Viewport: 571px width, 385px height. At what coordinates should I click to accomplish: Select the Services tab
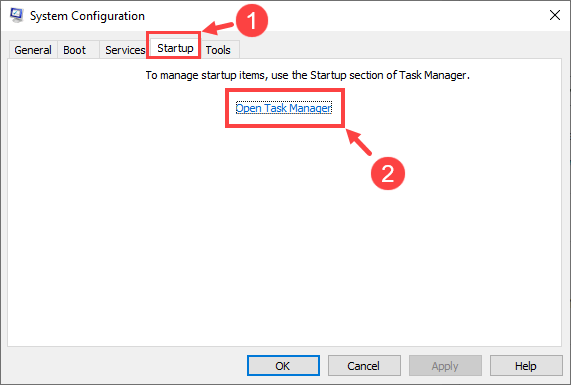(125, 50)
